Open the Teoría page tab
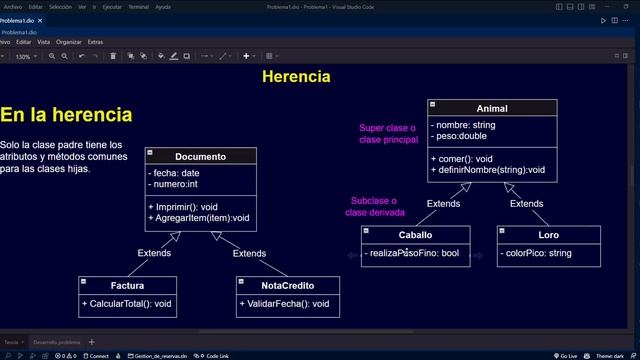The image size is (640, 360). pos(13,342)
